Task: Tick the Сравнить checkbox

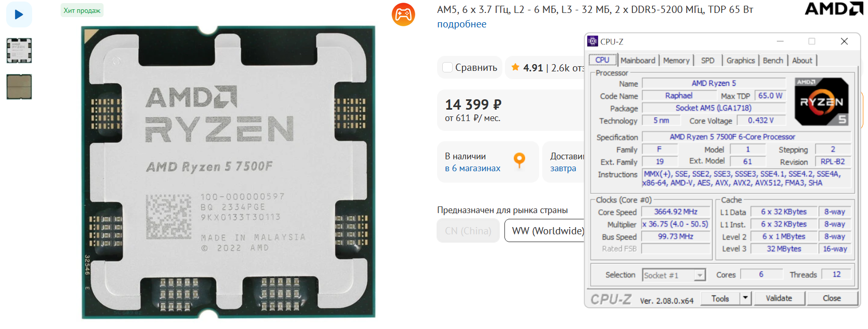Action: point(448,67)
